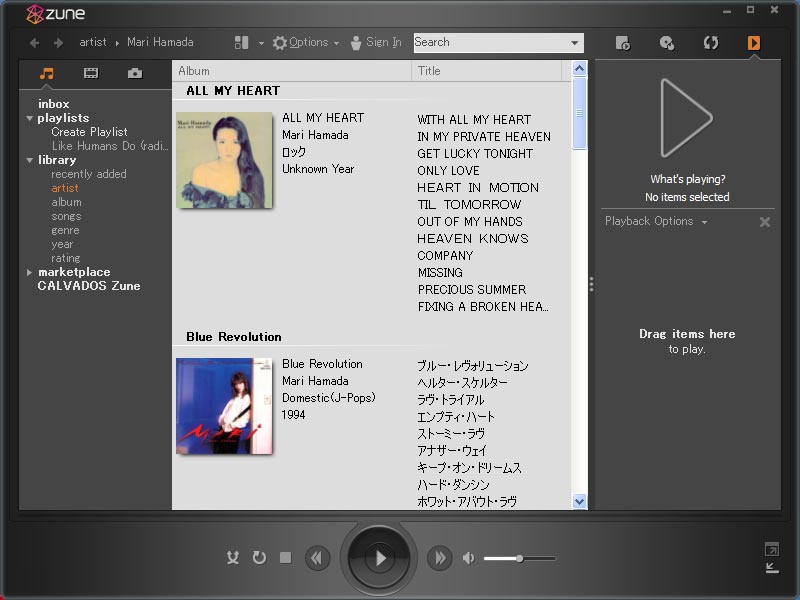The width and height of the screenshot is (800, 600).
Task: Click the ALL MY HEART album cover
Action: coord(224,160)
